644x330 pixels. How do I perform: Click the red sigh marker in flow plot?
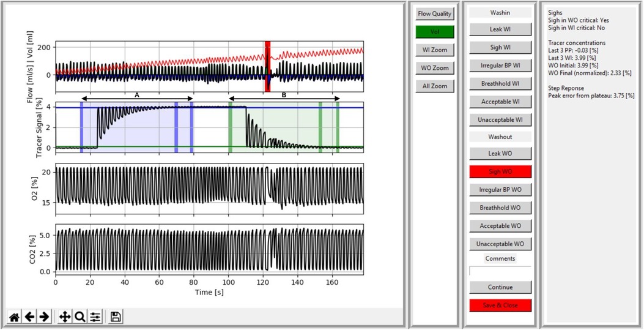click(x=267, y=66)
